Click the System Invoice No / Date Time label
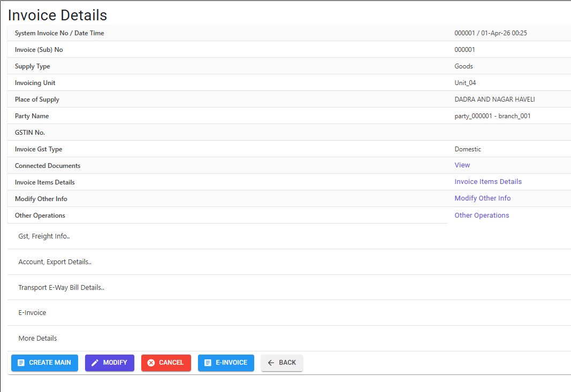The height and width of the screenshot is (392, 571). click(59, 33)
